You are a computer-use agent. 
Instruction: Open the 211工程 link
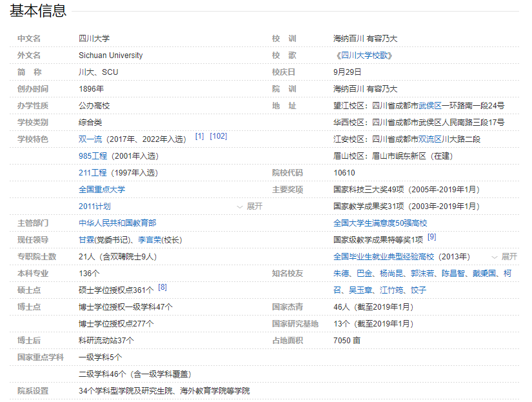92,173
